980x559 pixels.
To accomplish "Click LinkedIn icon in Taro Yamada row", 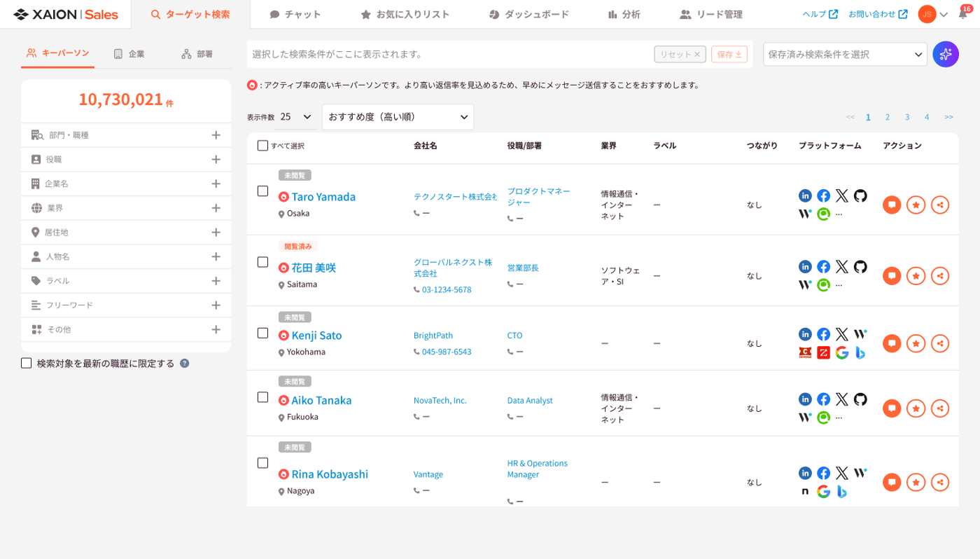I will (805, 196).
